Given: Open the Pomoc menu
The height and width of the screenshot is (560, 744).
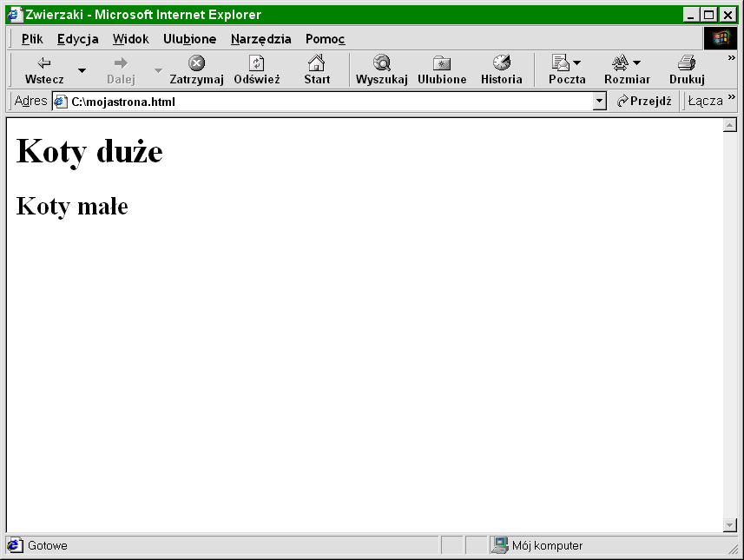Looking at the screenshot, I should pos(325,39).
